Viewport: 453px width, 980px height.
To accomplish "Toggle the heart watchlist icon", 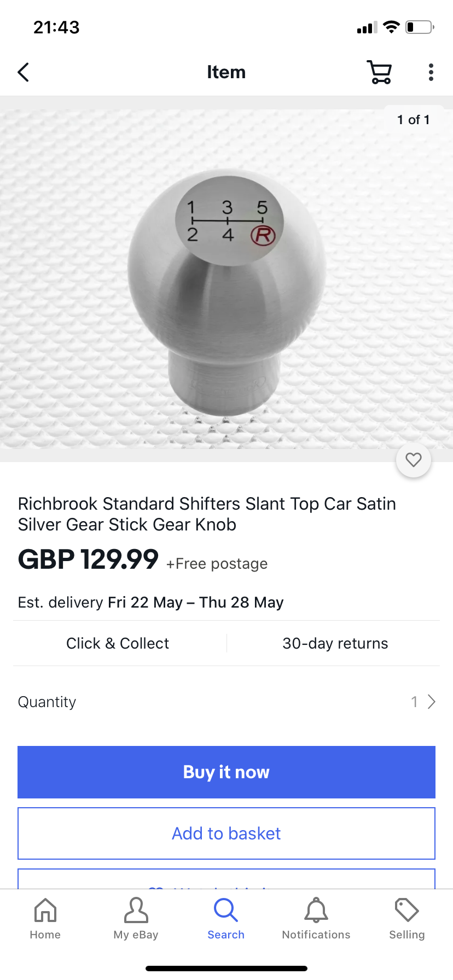I will tap(414, 460).
